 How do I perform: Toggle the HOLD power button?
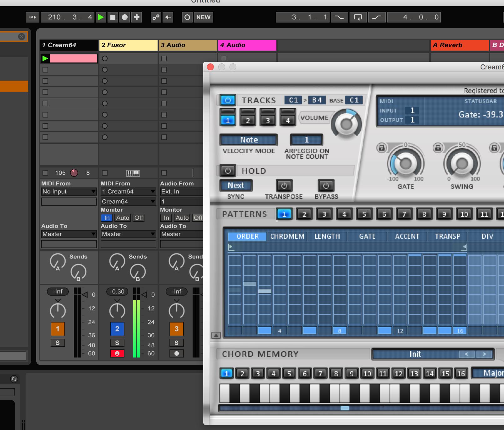[x=228, y=171]
